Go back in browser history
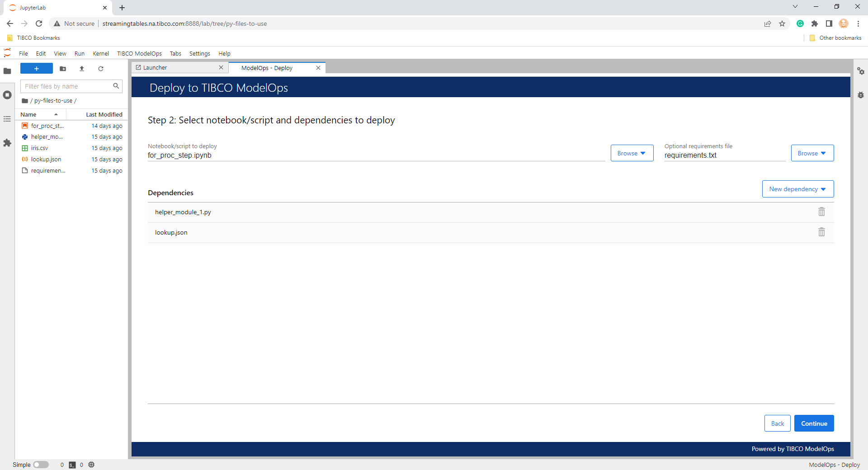The height and width of the screenshot is (470, 868). (x=10, y=23)
